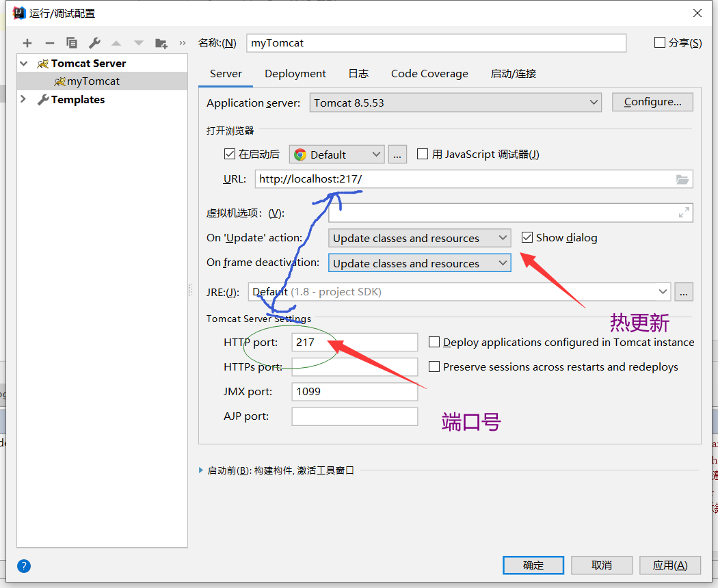Confirm with the 确定 button
Screen dimensions: 718x588
click(533, 565)
